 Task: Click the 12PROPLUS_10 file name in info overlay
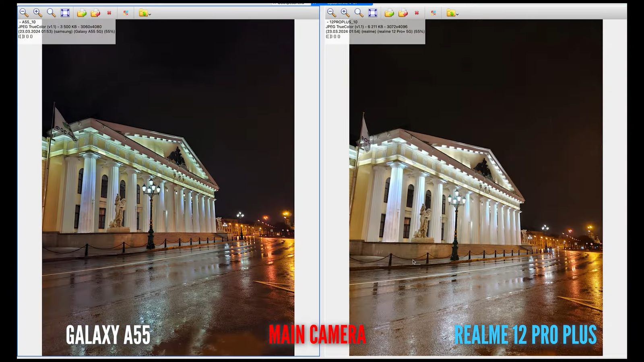[343, 22]
